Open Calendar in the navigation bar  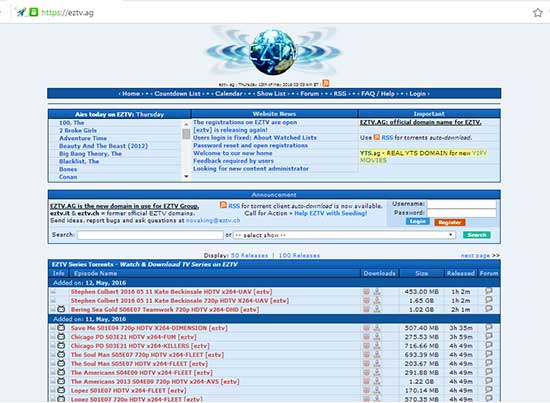coord(229,94)
